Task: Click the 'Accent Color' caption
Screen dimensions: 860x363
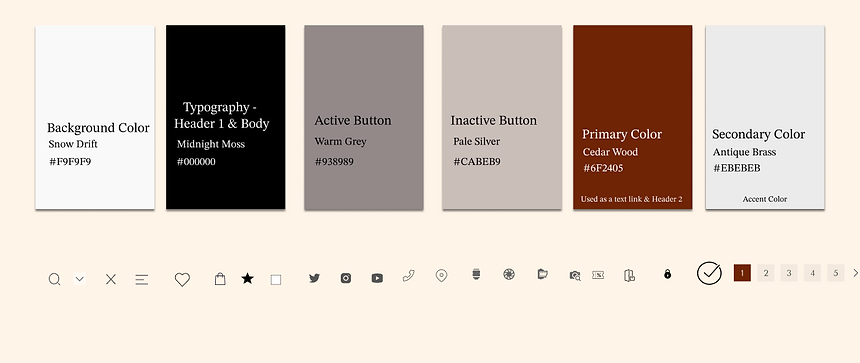Action: (x=765, y=199)
